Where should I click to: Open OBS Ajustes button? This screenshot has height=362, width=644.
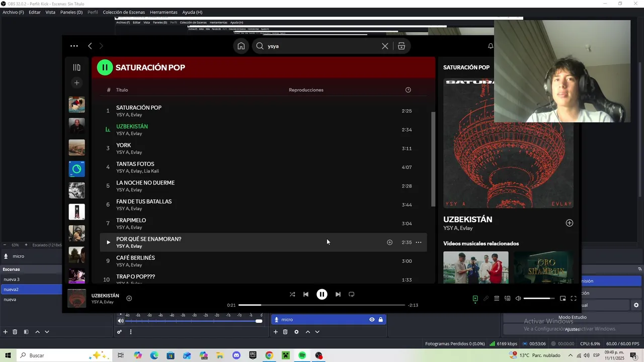(572, 329)
